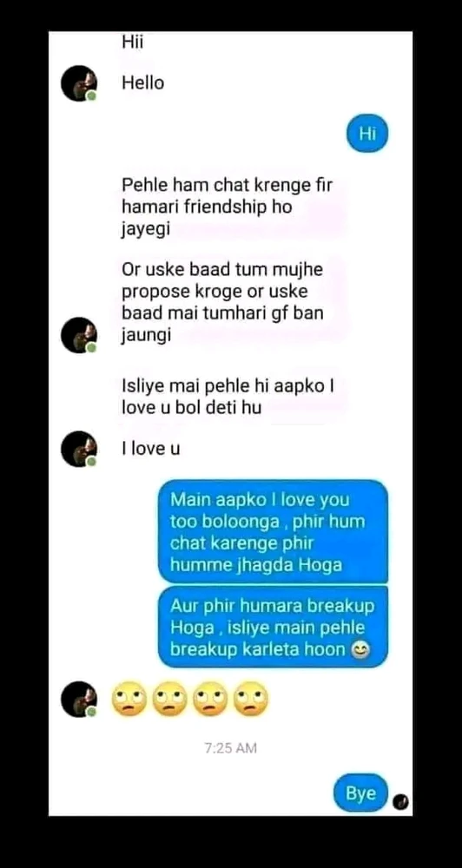Select the blue 'Bye' message bubble
462x868 pixels.
coord(360,793)
